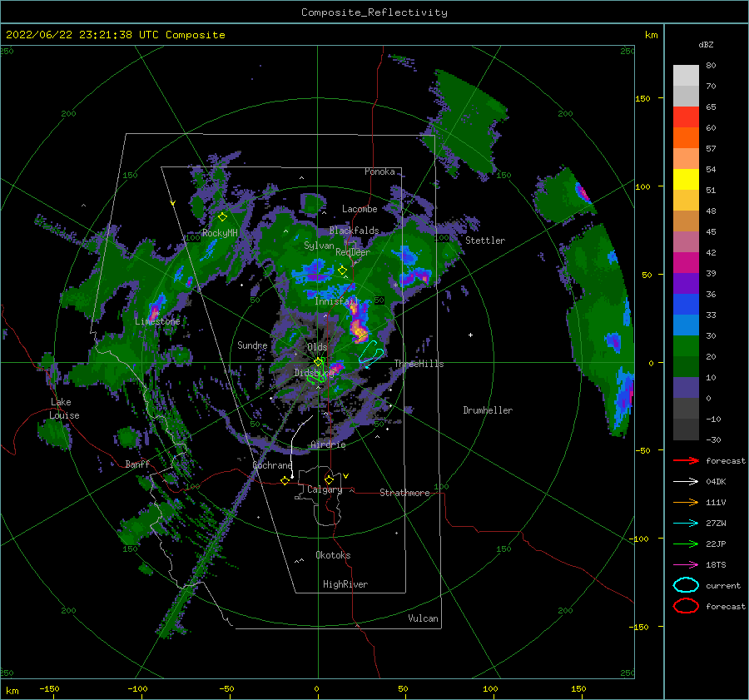Image resolution: width=749 pixels, height=700 pixels.
Task: Click the Sylvan label
Action: pyautogui.click(x=319, y=246)
